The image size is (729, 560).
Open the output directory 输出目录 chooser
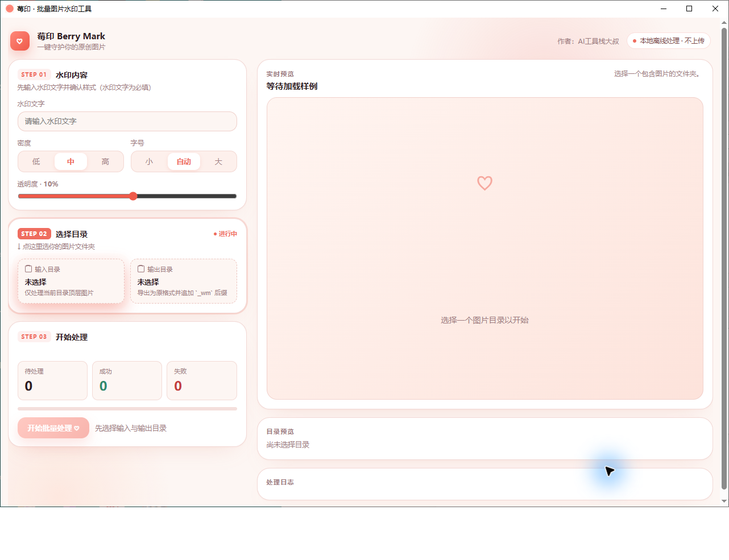(184, 281)
